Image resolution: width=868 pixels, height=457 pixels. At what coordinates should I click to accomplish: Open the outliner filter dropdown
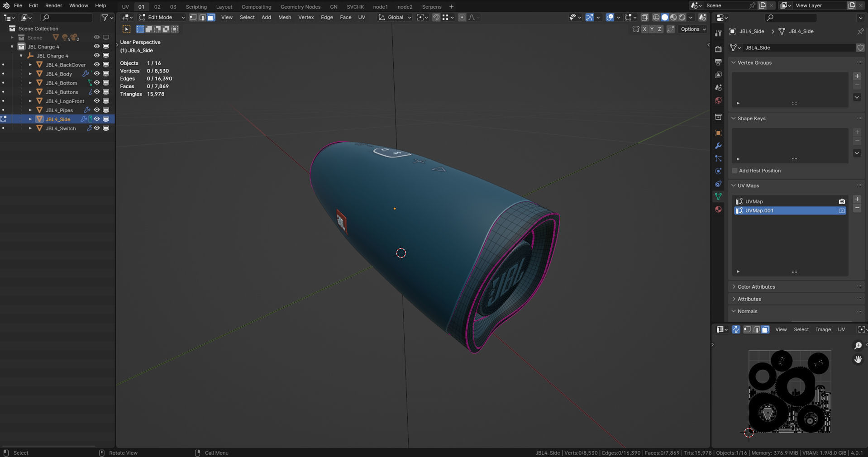click(x=107, y=17)
